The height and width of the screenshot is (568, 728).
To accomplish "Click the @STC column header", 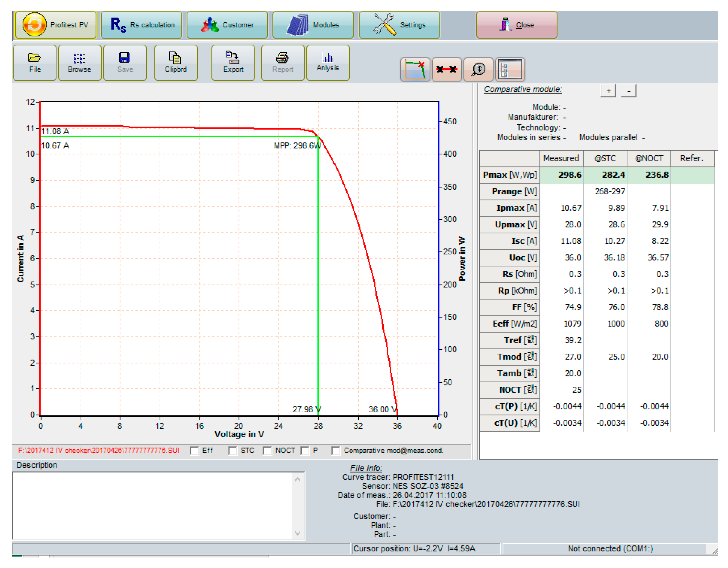I will (x=605, y=158).
